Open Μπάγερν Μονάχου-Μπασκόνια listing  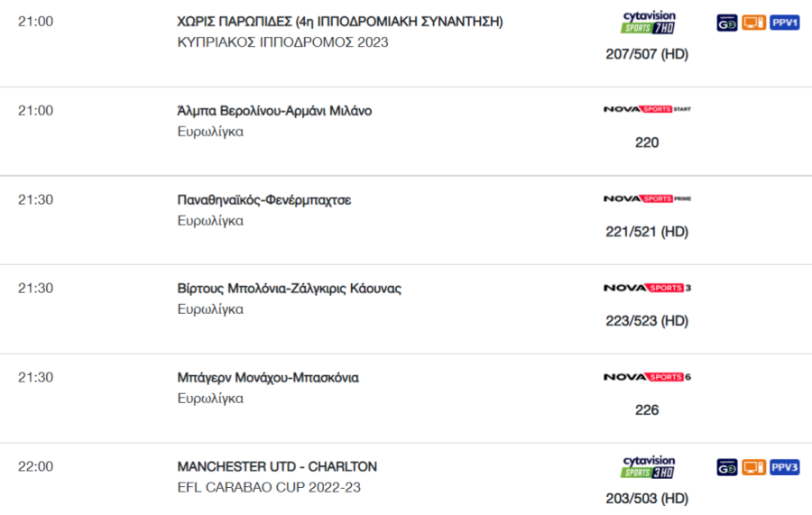268,378
